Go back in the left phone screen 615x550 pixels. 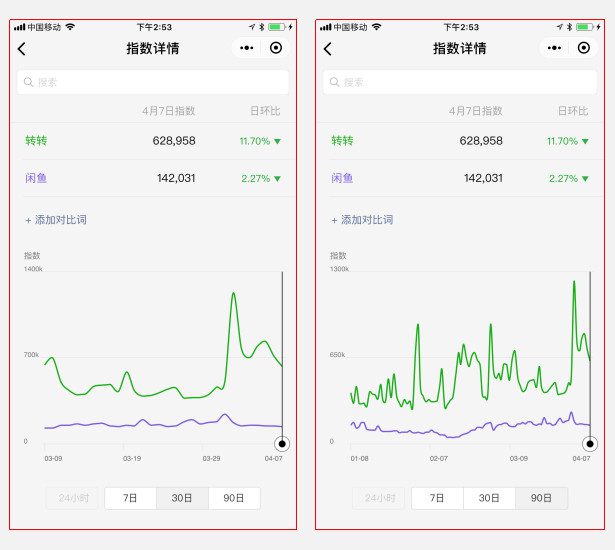22,49
